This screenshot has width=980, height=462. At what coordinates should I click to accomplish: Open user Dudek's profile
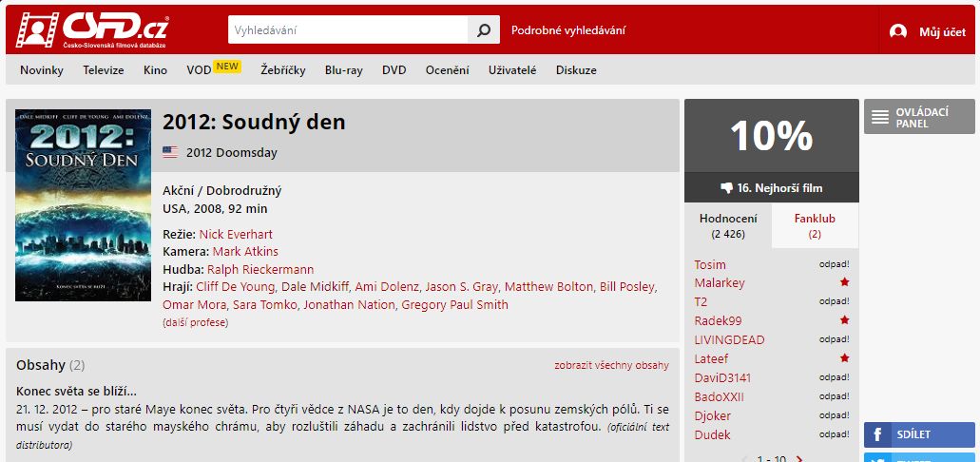[x=713, y=434]
